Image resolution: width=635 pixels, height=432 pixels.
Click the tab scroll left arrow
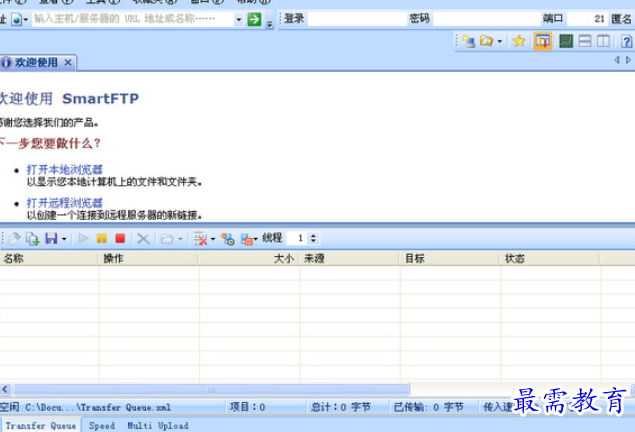tap(617, 60)
